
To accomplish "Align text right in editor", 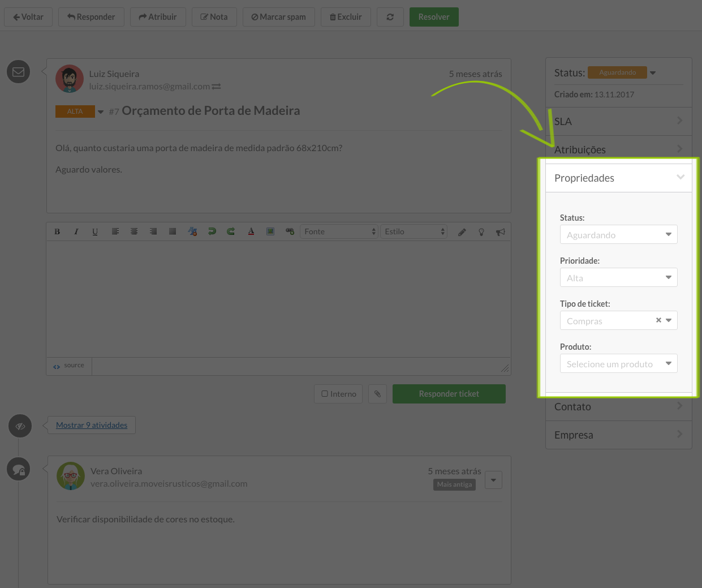I will point(153,232).
